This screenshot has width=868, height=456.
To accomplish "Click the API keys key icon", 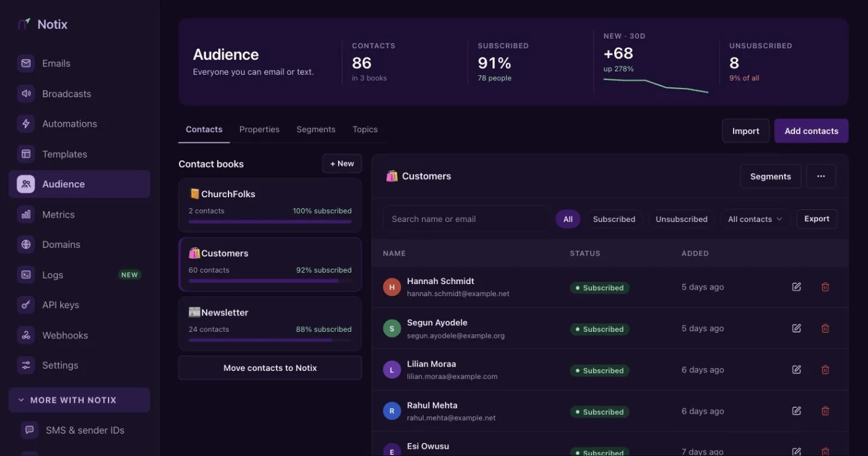I will coord(26,305).
